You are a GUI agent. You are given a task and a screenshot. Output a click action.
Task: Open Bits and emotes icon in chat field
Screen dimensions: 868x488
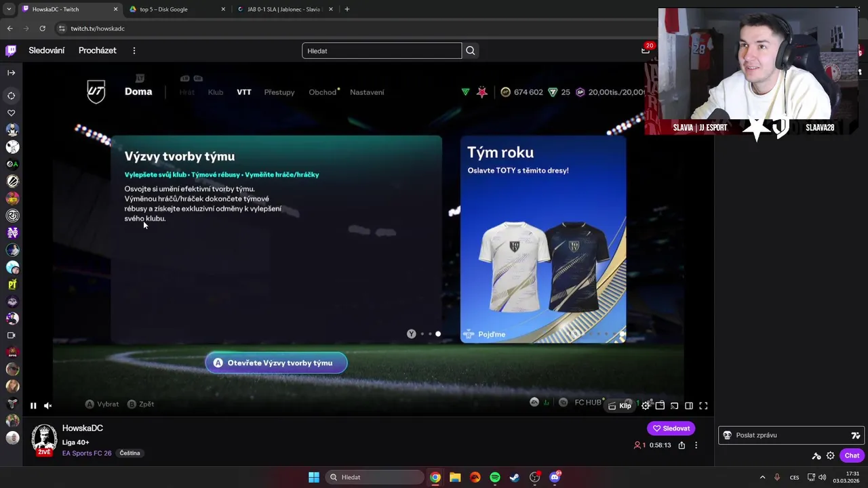point(856,436)
